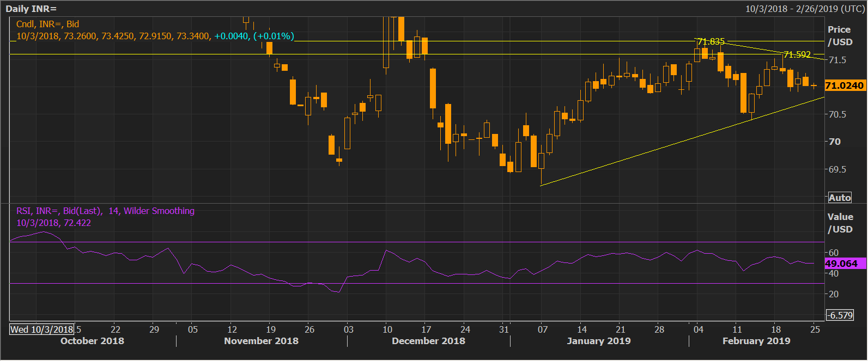Click the 'Price /USD' axis title
Screen dimensions: 868x361
pos(840,36)
